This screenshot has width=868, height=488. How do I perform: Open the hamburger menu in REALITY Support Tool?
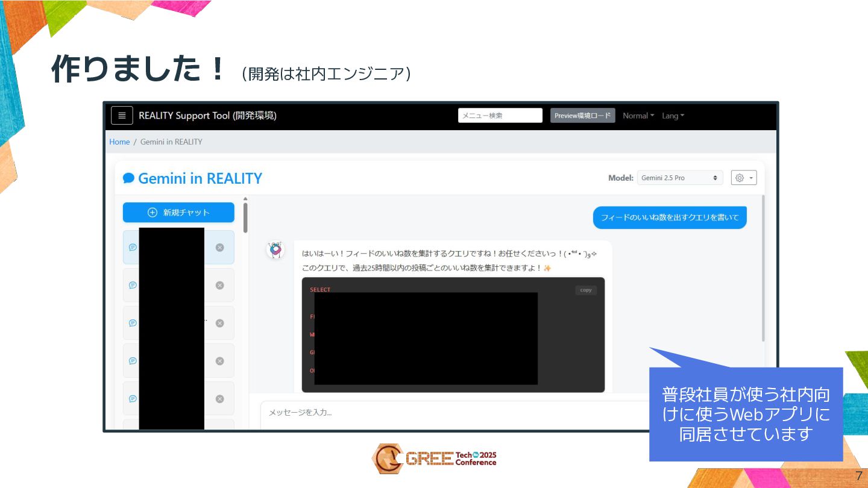[122, 116]
